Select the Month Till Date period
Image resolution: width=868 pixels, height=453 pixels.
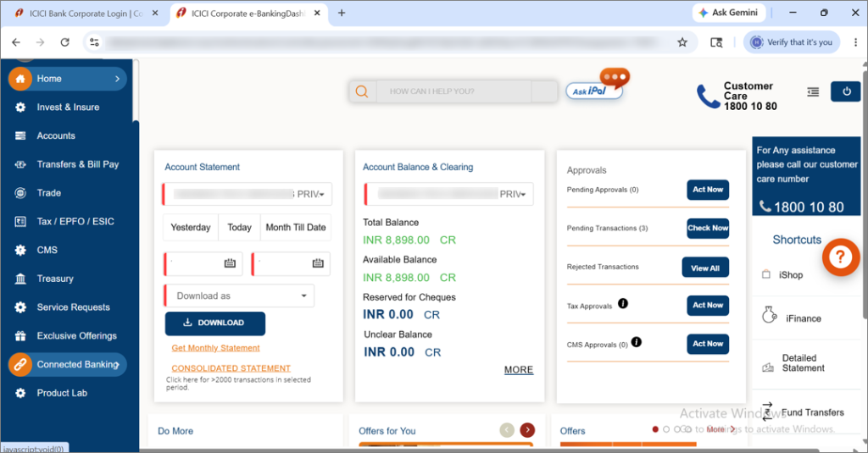point(296,227)
